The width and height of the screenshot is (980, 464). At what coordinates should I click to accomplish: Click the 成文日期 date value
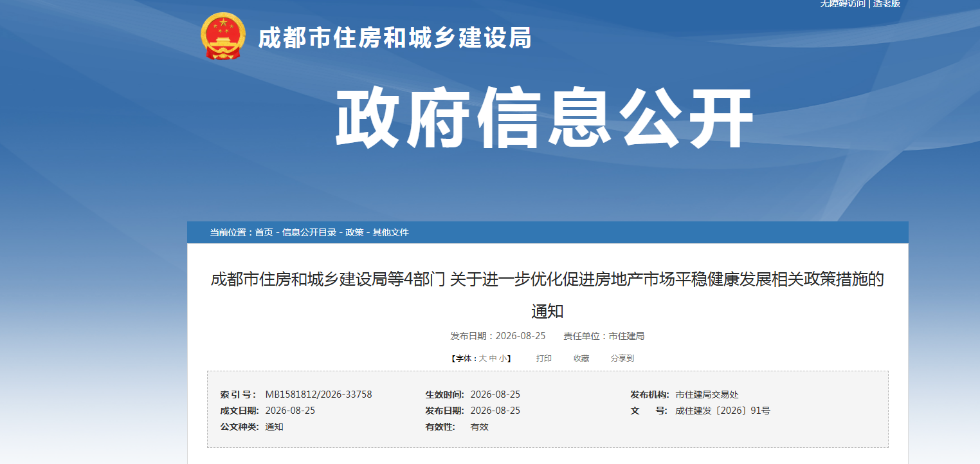290,411
